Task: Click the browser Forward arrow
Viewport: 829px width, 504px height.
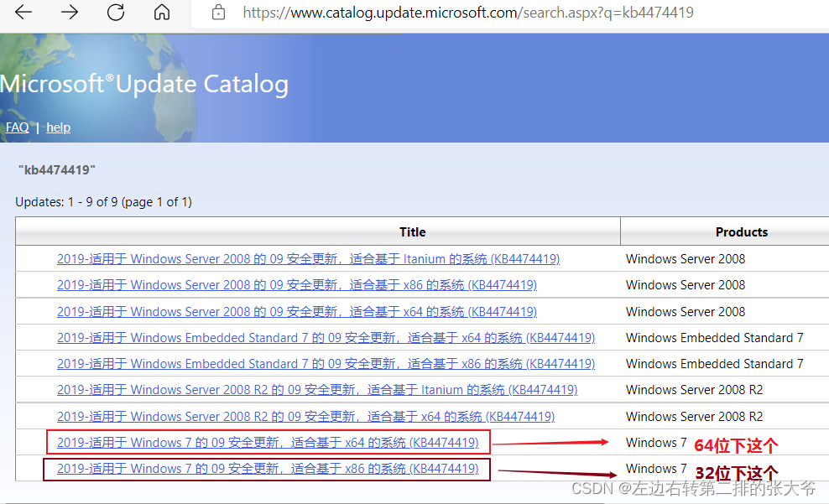Action: tap(70, 12)
